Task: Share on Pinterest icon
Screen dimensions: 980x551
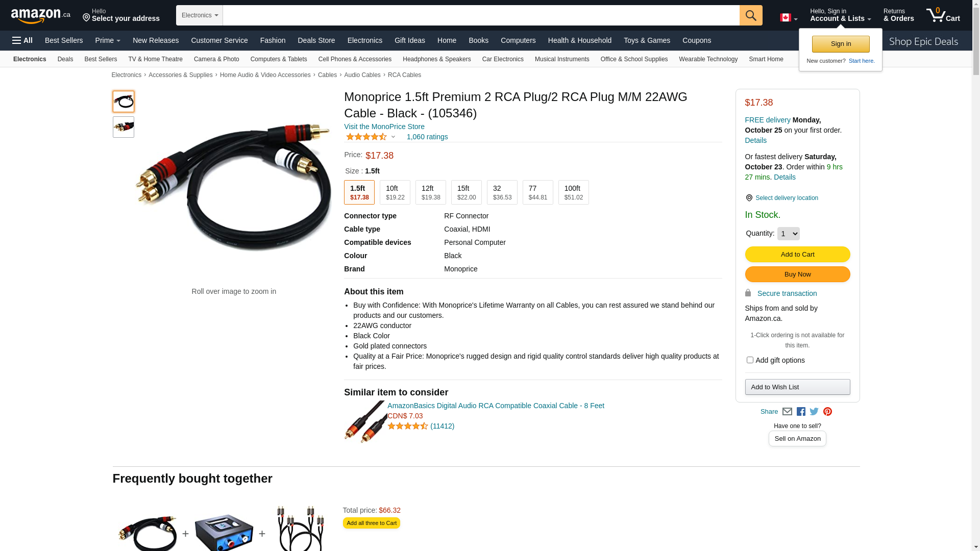Action: (x=827, y=412)
